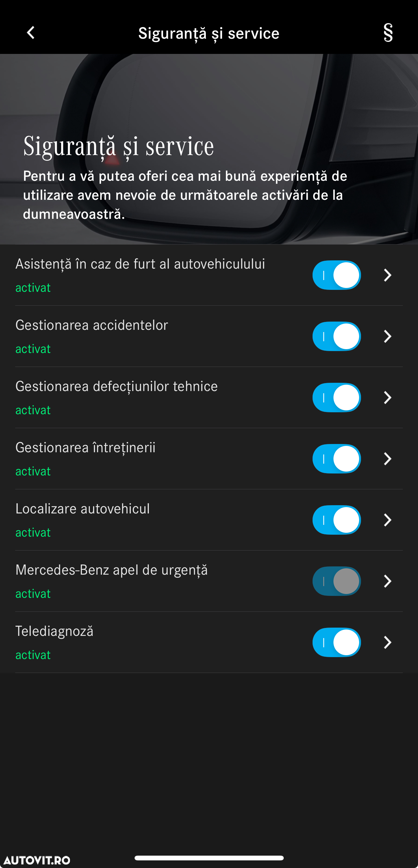
Task: Toggle Gestionarea întreținerii switch
Action: [x=337, y=459]
